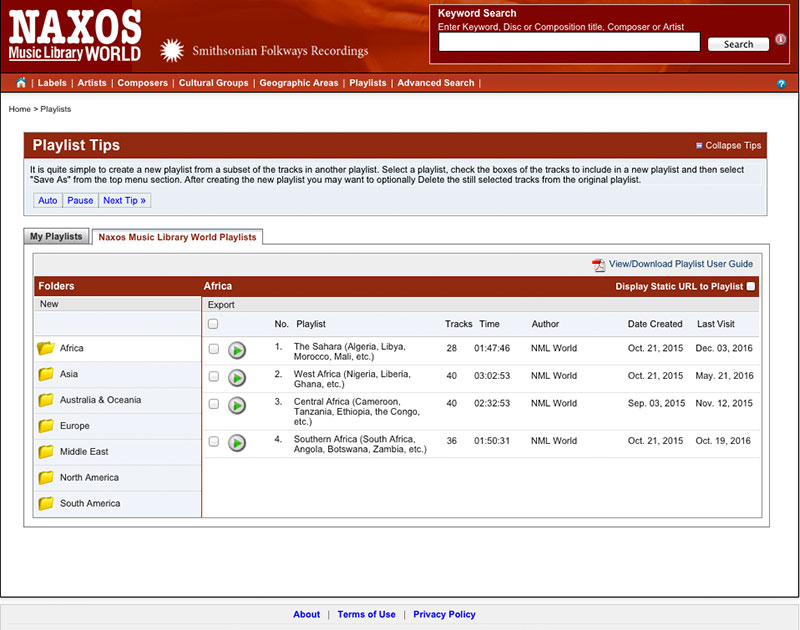Open the Asia folder icon
Image resolution: width=800 pixels, height=630 pixels.
(x=46, y=374)
